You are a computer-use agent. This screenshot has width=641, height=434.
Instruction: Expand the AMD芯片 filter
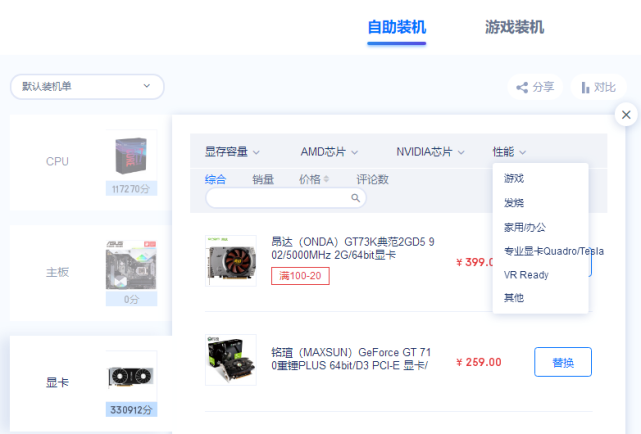pyautogui.click(x=329, y=152)
